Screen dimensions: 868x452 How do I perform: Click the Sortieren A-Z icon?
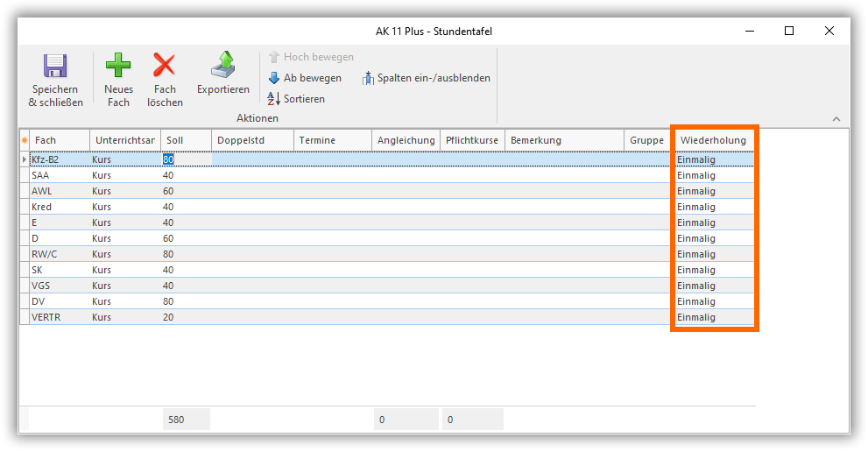(x=273, y=99)
